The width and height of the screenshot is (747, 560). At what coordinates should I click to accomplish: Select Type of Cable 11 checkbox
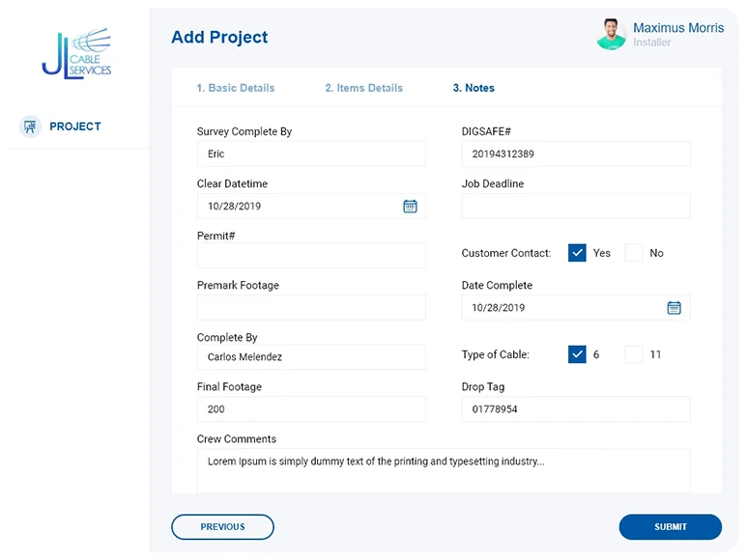coord(633,354)
